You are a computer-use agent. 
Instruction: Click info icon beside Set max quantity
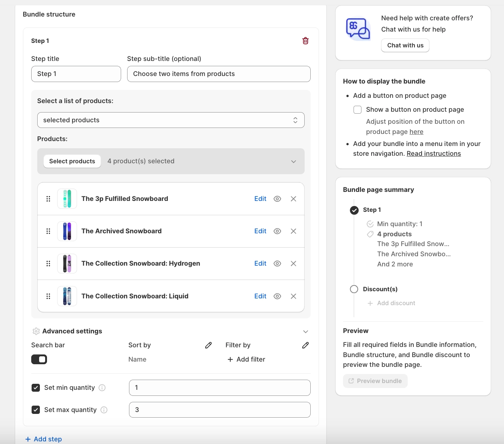pyautogui.click(x=104, y=410)
